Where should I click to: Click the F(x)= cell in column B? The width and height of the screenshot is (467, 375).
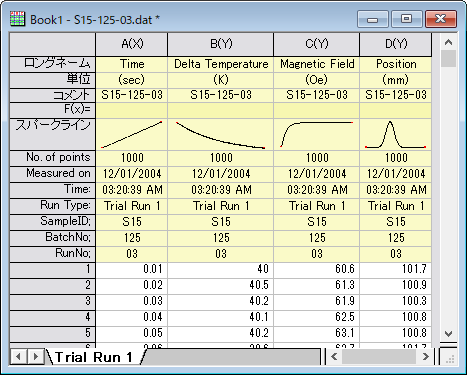(221, 110)
